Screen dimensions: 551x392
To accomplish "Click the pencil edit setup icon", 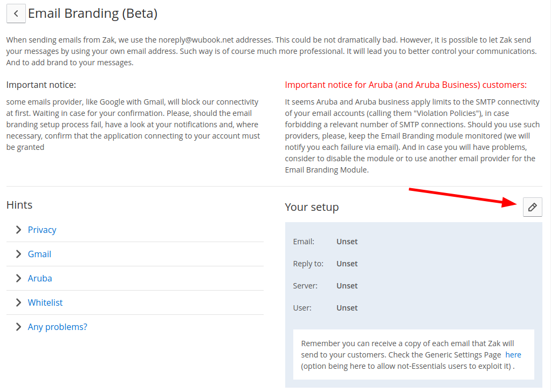I will pos(532,207).
